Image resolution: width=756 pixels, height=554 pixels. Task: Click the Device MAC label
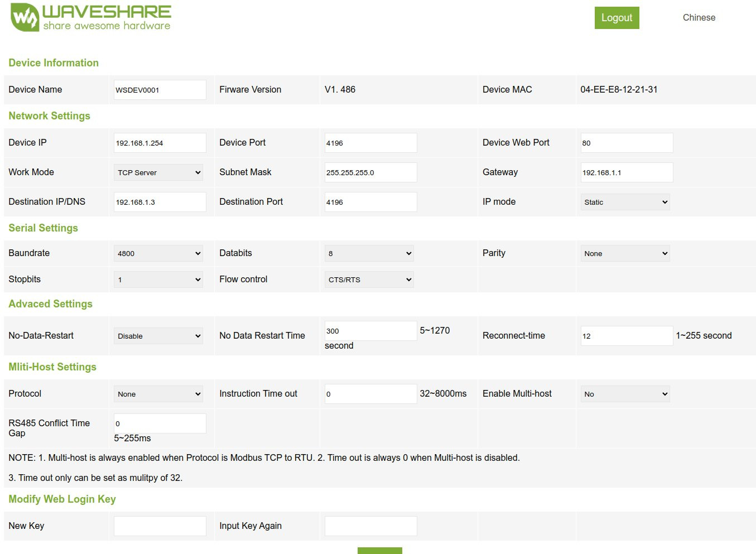(507, 90)
